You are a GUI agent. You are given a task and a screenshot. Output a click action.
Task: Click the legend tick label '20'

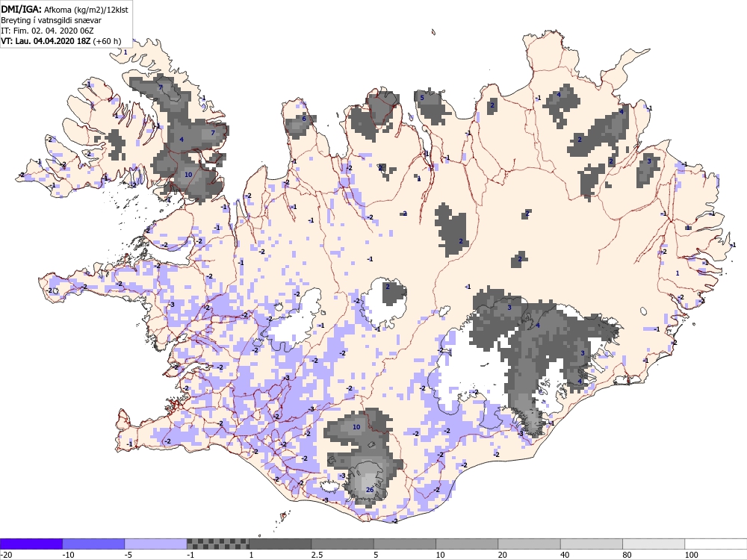point(504,555)
